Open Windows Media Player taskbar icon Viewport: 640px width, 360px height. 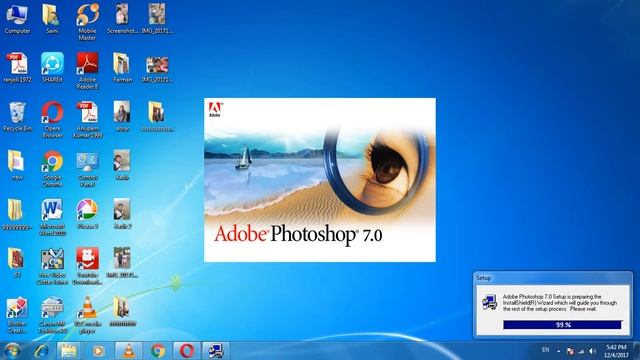click(98, 351)
